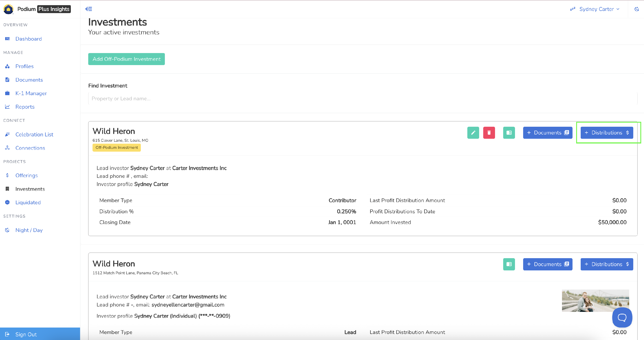
Task: Open first Wild Heron details card icon
Action: coord(509,133)
